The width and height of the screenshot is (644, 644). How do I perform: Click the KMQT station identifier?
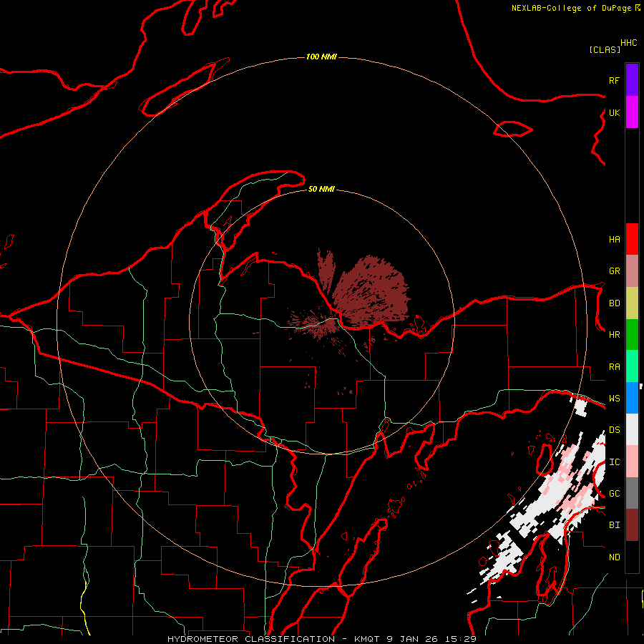[x=367, y=639]
